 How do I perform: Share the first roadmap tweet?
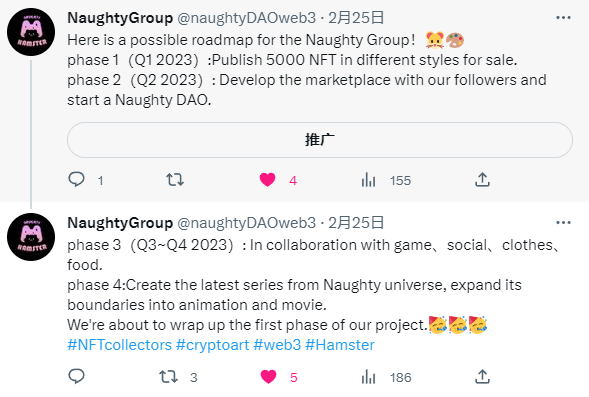(482, 180)
